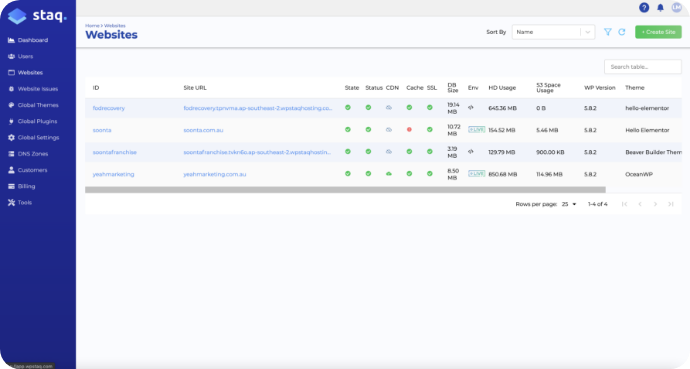Screen dimensions: 690x369
Task: Click the dev env icon for soontafranchise
Action: (x=471, y=152)
